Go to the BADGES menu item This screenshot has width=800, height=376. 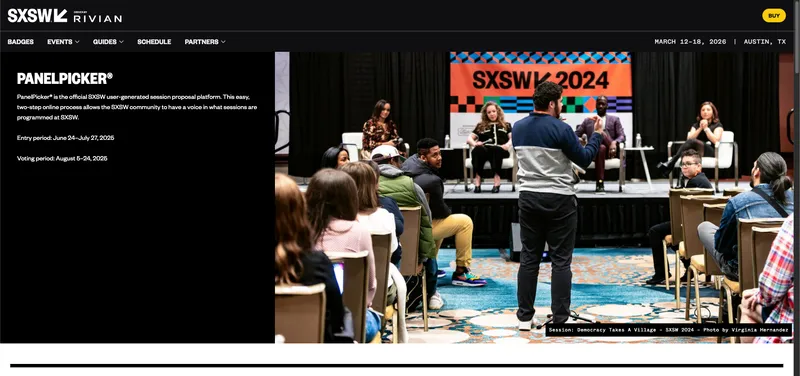(20, 42)
